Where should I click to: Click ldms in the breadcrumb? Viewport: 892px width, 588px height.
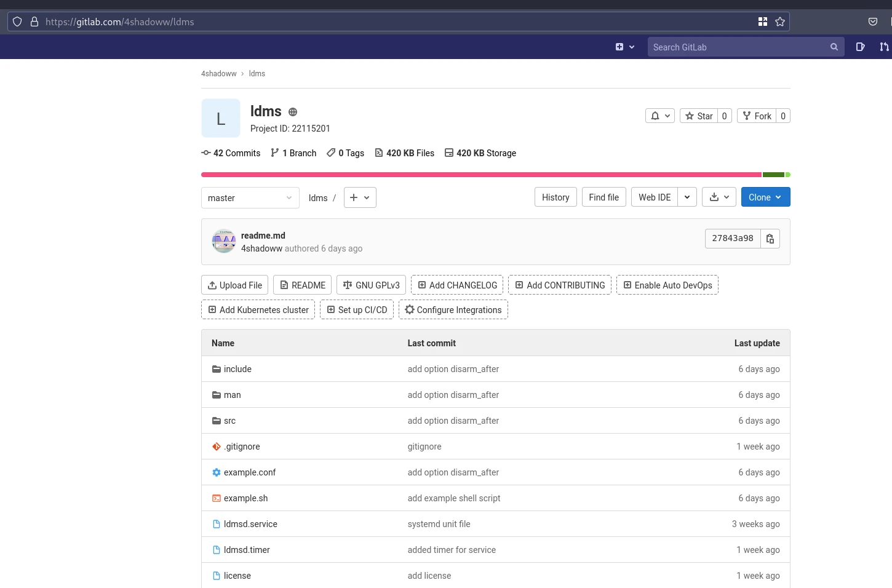tap(257, 74)
